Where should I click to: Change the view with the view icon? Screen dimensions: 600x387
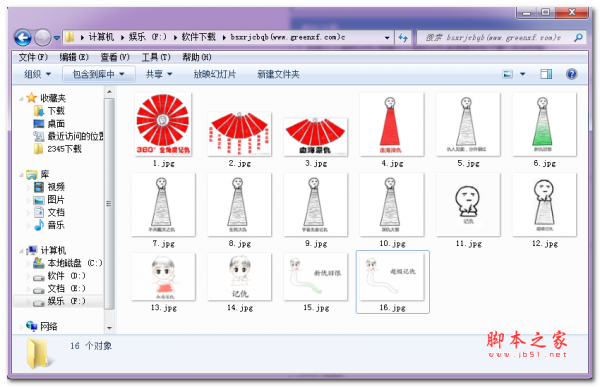[507, 74]
